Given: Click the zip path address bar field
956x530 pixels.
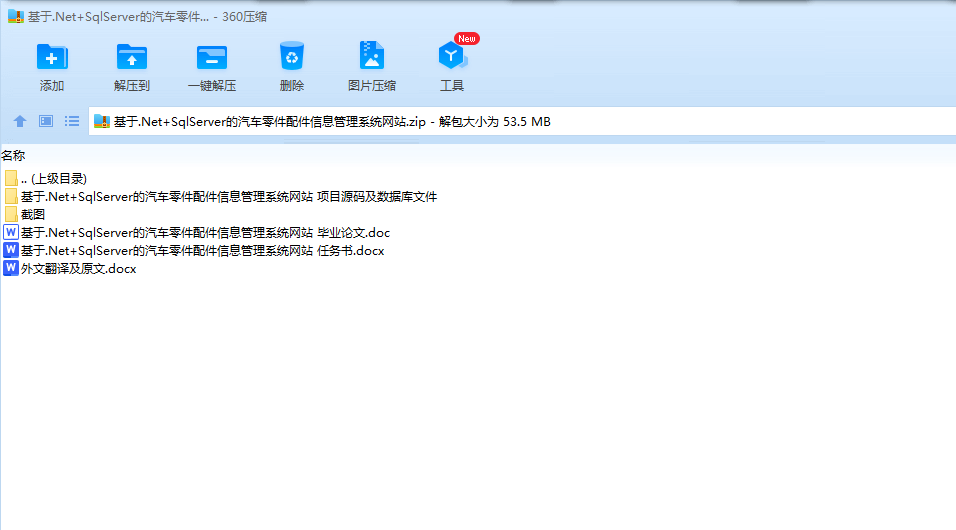Looking at the screenshot, I should click(x=522, y=121).
